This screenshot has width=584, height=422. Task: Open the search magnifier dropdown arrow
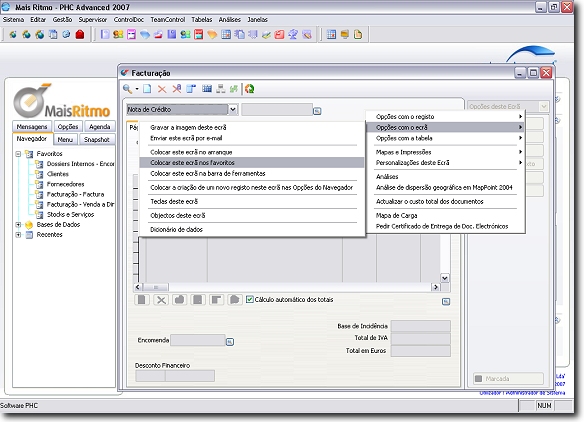point(137,89)
